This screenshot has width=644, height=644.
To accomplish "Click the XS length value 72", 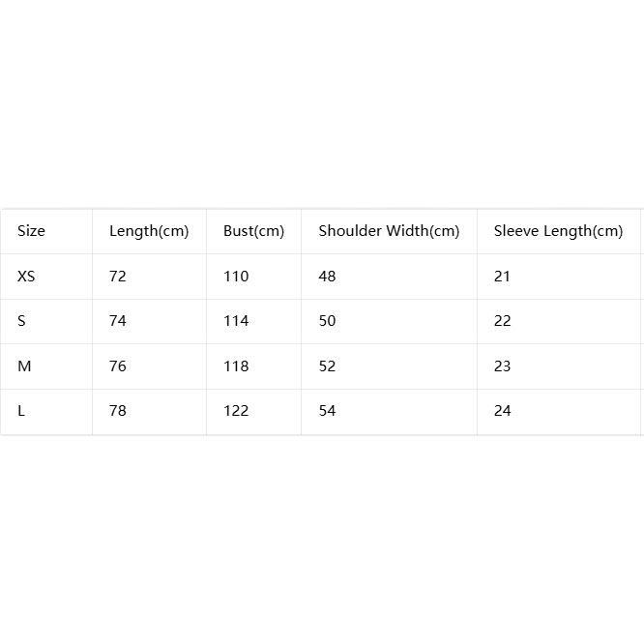I will pyautogui.click(x=117, y=277).
